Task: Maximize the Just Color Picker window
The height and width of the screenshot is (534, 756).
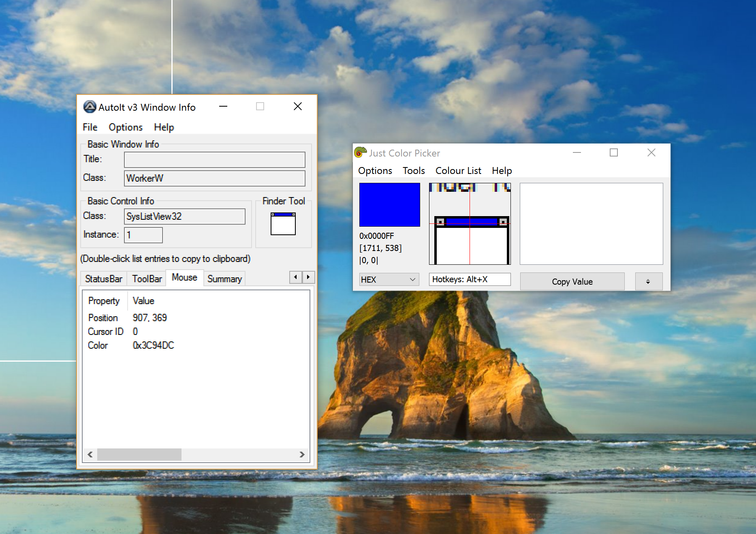Action: pyautogui.click(x=614, y=152)
